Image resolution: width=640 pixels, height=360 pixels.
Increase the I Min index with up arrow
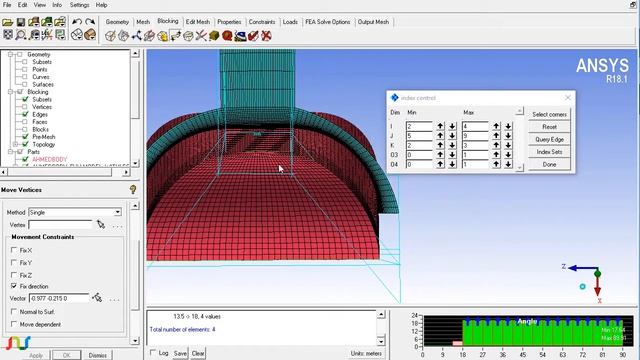440,126
